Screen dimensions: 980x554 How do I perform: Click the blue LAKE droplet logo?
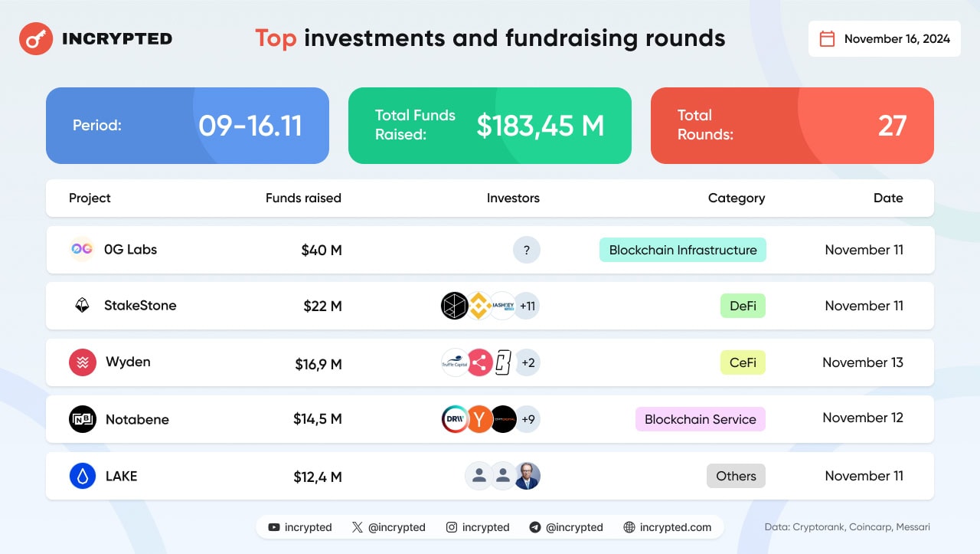83,476
